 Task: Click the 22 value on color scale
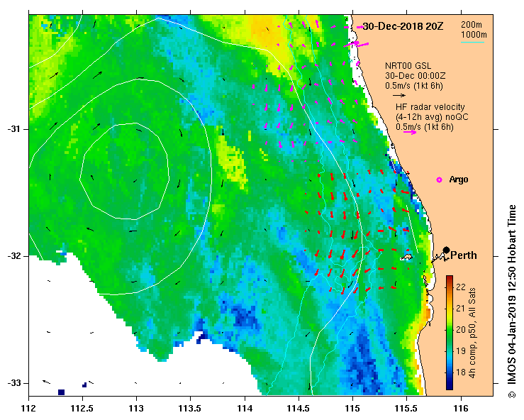click(x=461, y=287)
